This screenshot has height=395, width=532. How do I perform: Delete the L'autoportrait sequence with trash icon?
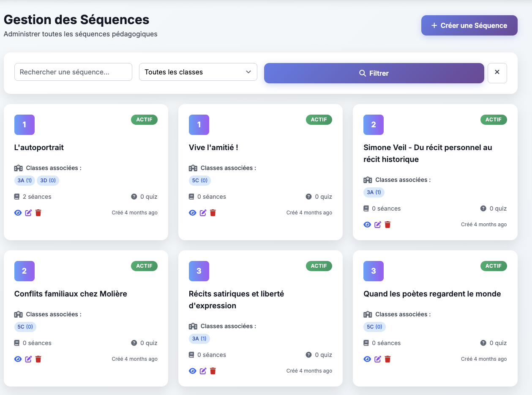pos(38,213)
